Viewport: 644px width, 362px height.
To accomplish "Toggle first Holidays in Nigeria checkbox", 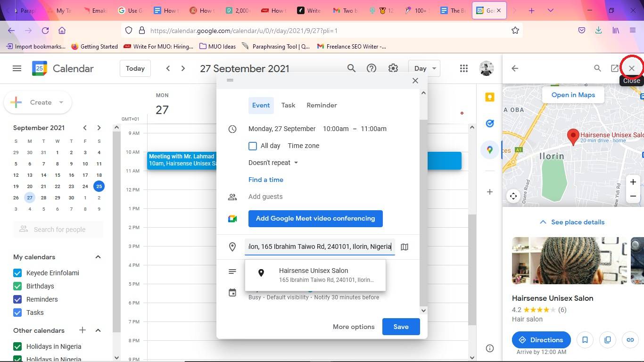I will (x=17, y=346).
